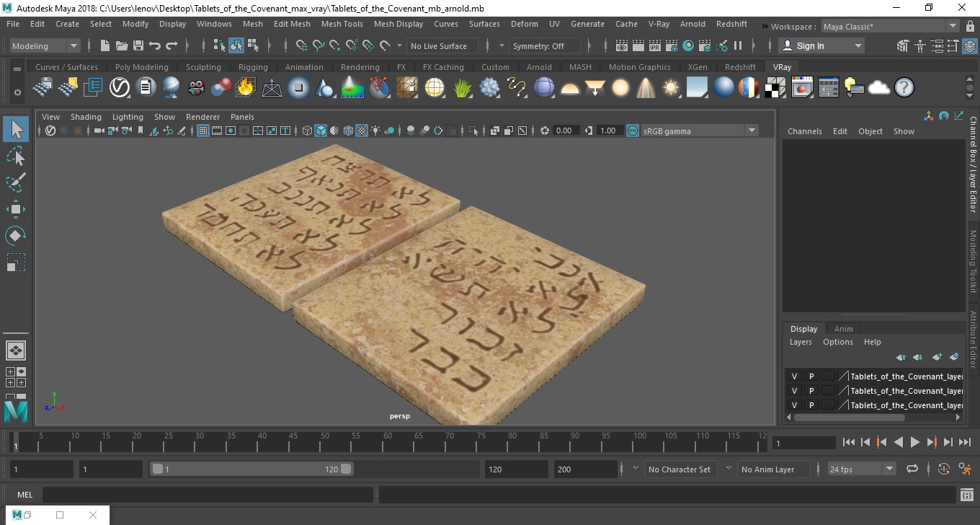Start IPR render from status line
980x525 pixels.
tap(655, 45)
